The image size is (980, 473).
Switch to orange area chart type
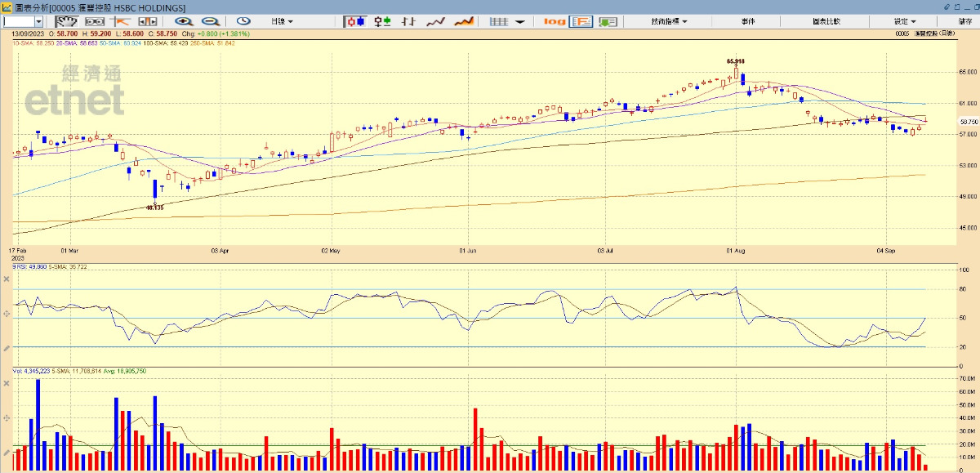[x=464, y=21]
